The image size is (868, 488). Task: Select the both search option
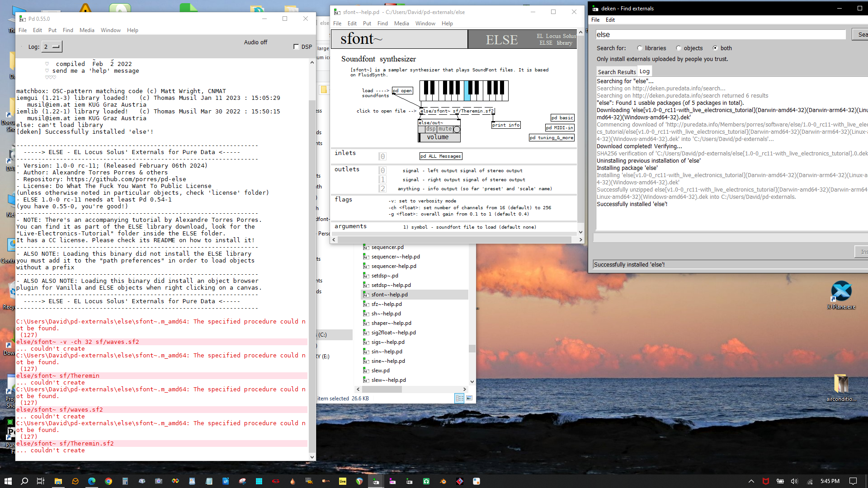point(715,48)
